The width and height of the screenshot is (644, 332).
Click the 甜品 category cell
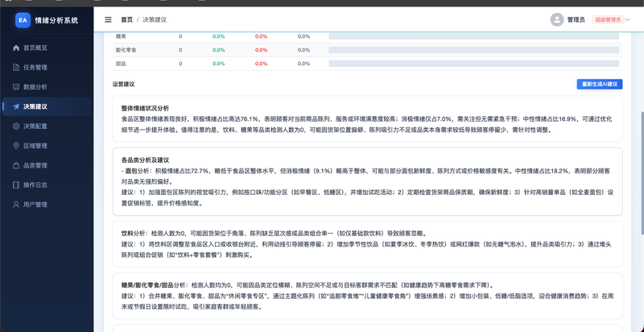[x=121, y=64]
